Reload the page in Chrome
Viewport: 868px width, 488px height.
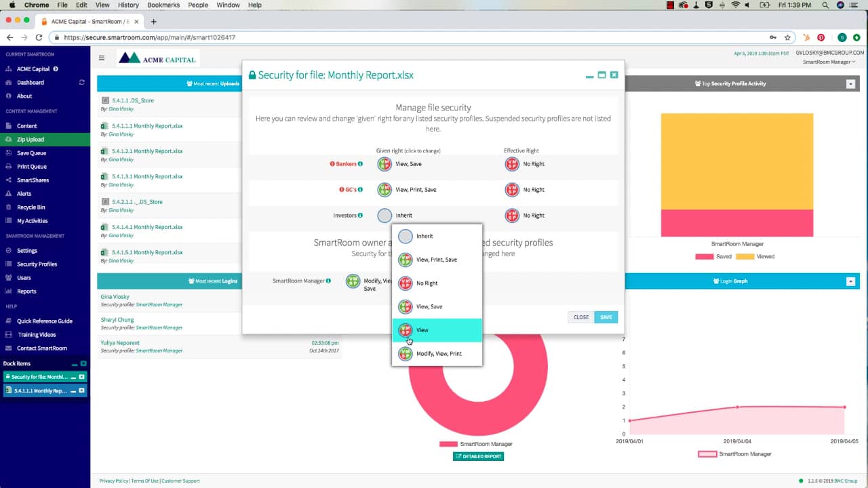tap(39, 37)
